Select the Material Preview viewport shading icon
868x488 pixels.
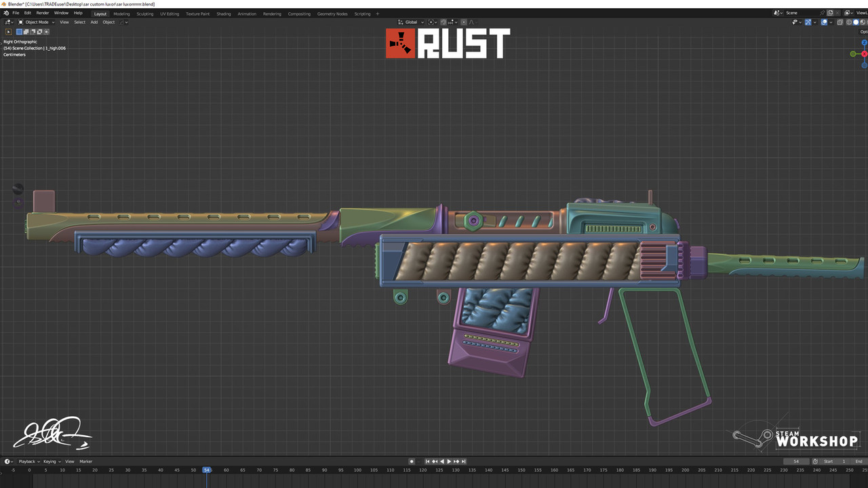click(863, 22)
